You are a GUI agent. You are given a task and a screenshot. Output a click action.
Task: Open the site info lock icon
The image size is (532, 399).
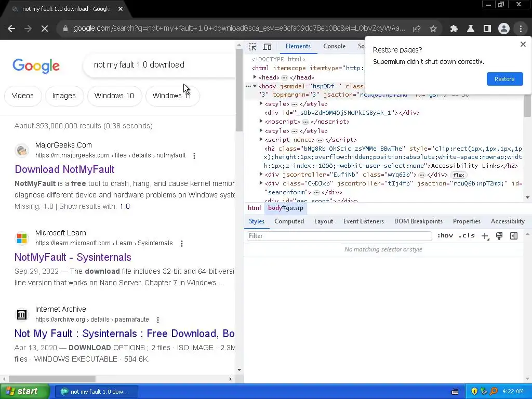[x=65, y=29]
